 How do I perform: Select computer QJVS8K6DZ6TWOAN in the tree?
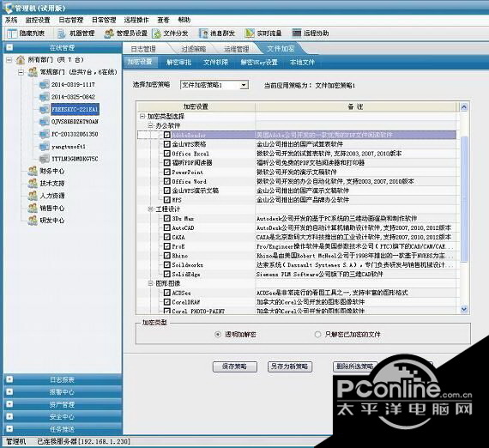(75, 121)
